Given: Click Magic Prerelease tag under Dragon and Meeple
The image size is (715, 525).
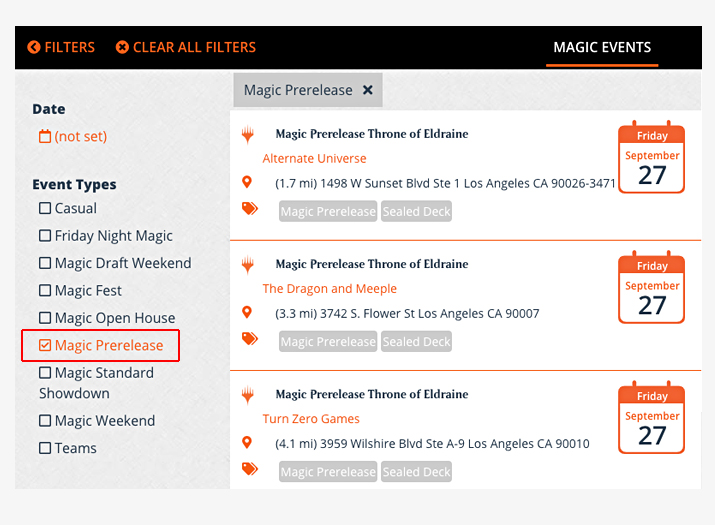Looking at the screenshot, I should [328, 341].
